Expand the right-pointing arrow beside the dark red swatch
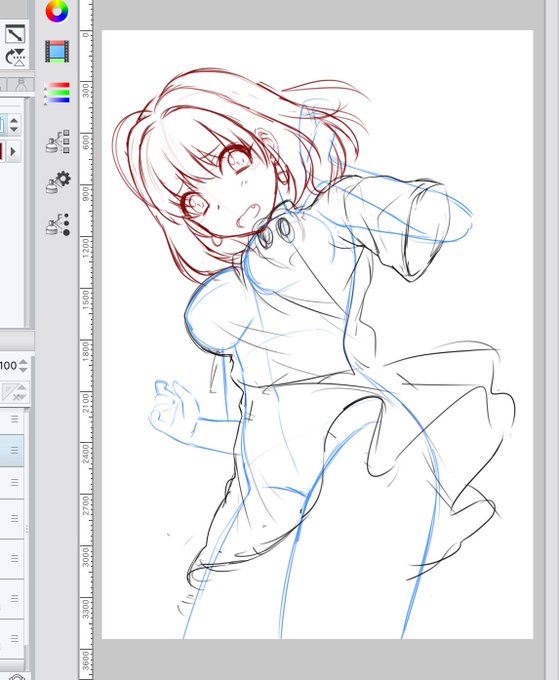 pos(13,151)
